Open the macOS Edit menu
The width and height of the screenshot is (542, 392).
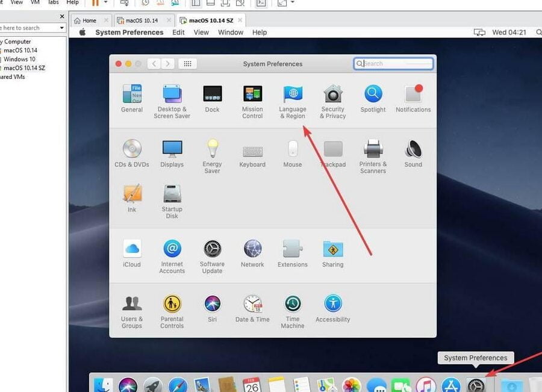coord(178,33)
